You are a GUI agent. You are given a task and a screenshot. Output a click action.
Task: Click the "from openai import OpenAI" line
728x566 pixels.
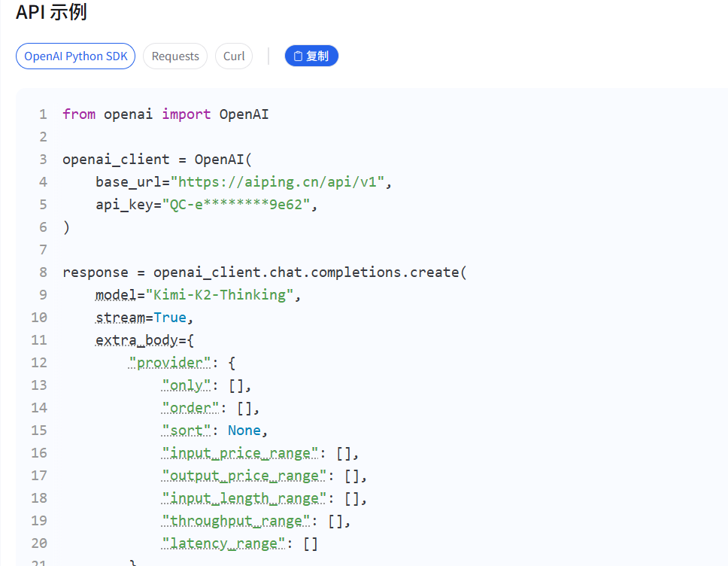(x=165, y=114)
